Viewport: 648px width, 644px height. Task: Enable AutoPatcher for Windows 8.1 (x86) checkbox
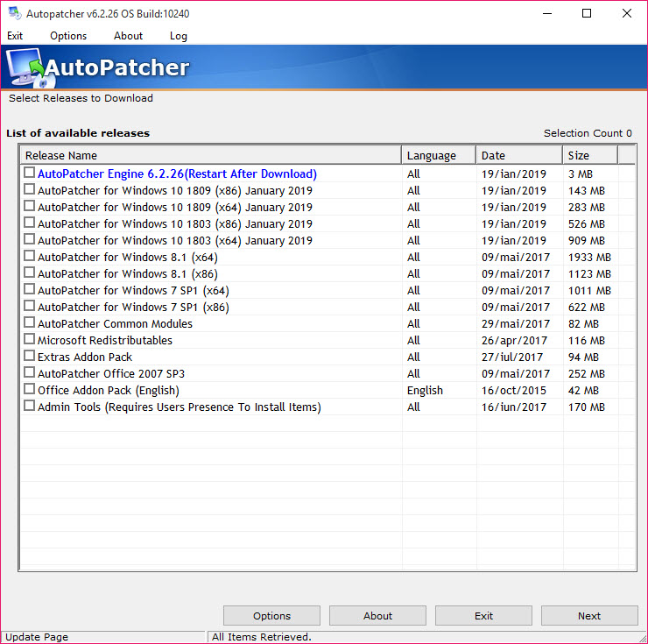29,272
